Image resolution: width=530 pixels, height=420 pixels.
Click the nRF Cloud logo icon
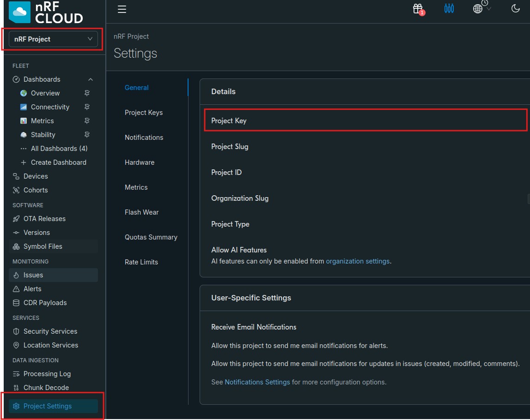click(x=19, y=12)
